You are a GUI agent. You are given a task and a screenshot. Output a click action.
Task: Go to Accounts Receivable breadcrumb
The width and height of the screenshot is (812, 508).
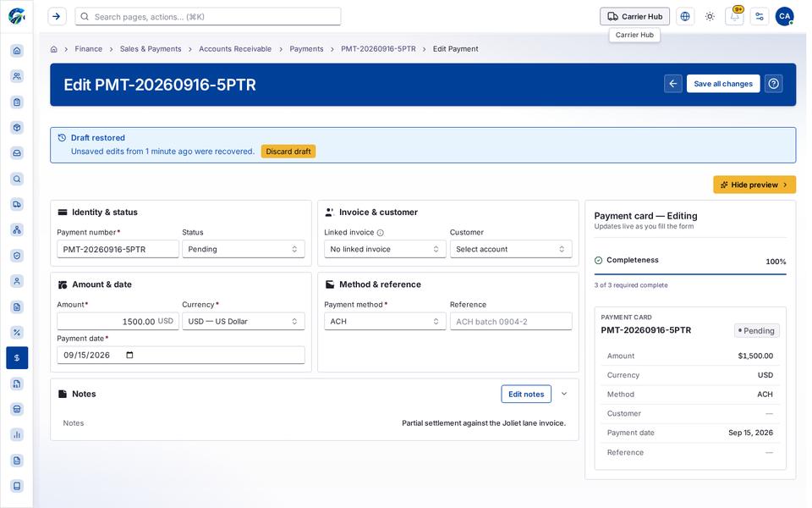[x=237, y=49]
